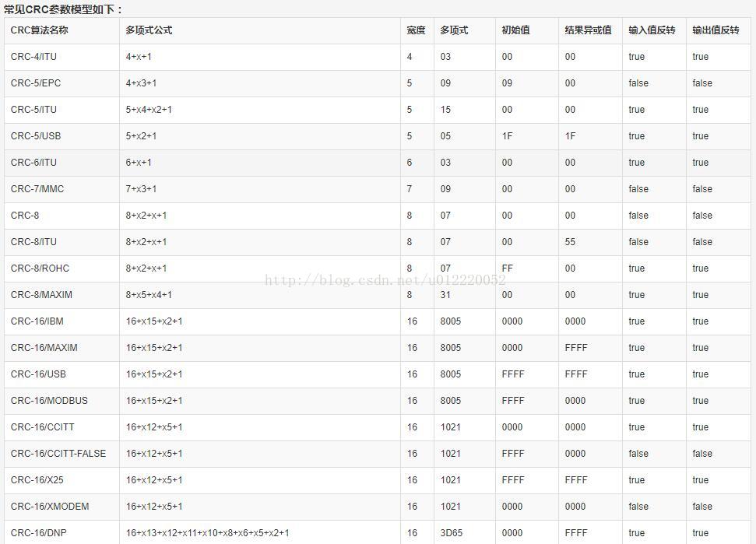Screen dimensions: 756x544
Task: Select the formula 5+x2+1
Action: [x=141, y=136]
